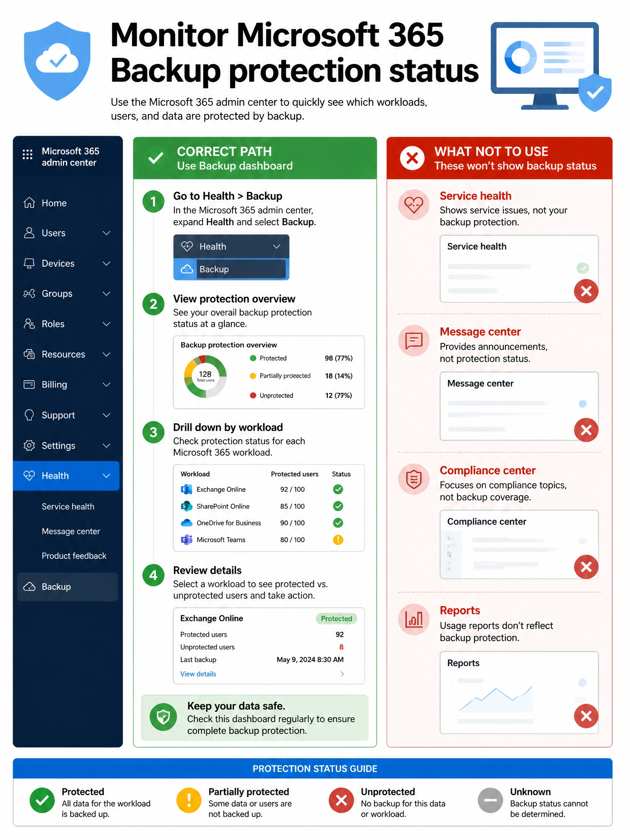
Task: Open Service health in sidebar
Action: point(68,507)
